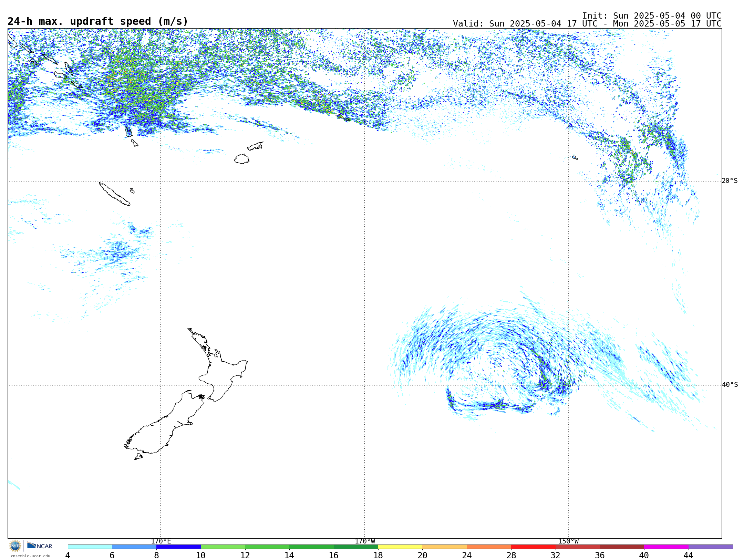Select the dark brown-red 36-40 color swatch
The image size is (744, 560).
[622, 547]
